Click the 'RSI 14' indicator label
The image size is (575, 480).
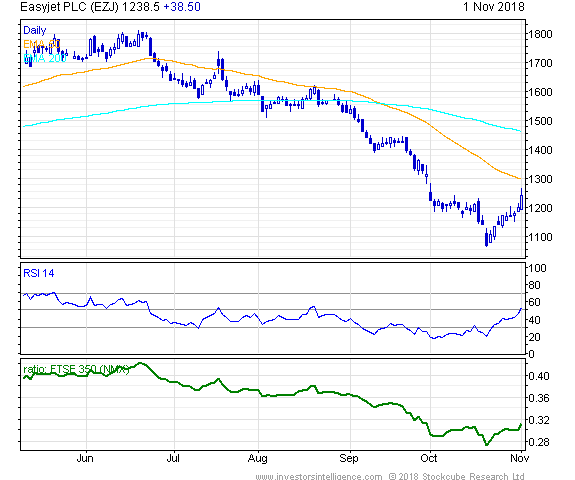point(39,273)
